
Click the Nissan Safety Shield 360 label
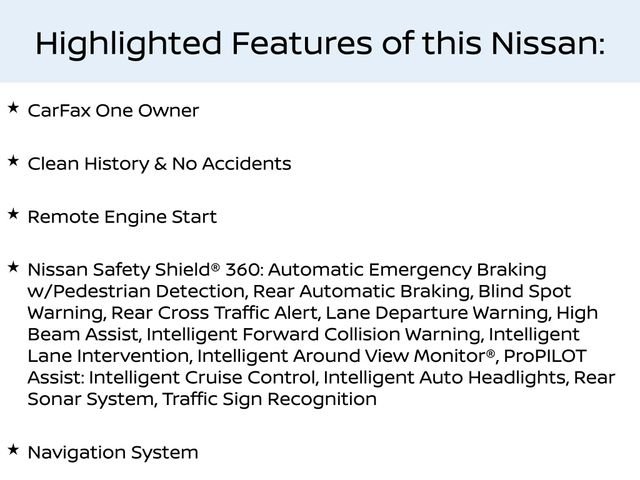click(x=146, y=270)
